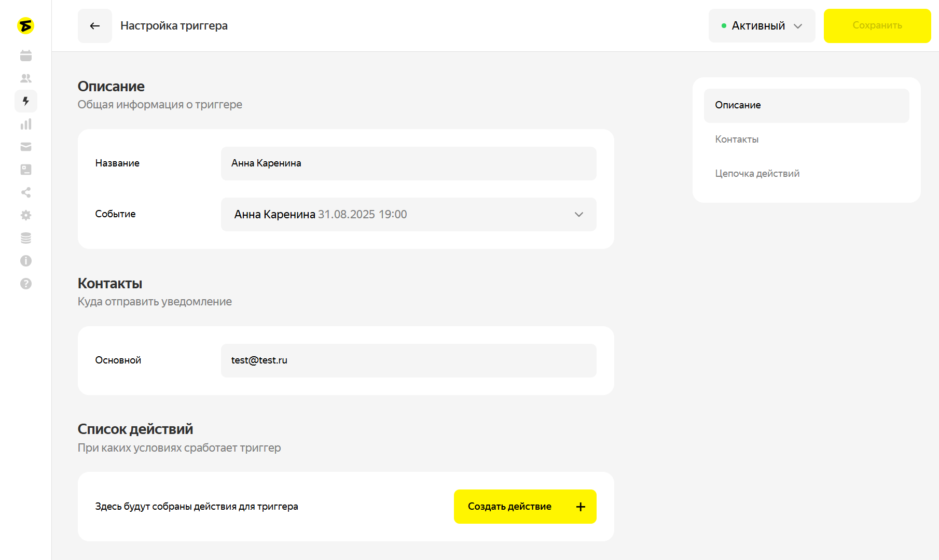Open the envelope mail icon in the sidebar
The width and height of the screenshot is (939, 560).
26,147
